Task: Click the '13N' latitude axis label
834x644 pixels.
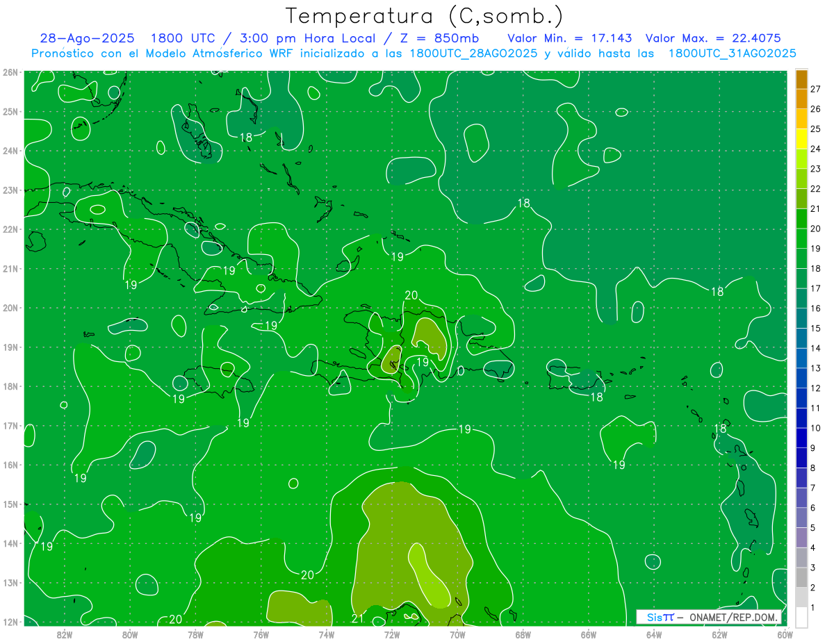Action: 10,583
